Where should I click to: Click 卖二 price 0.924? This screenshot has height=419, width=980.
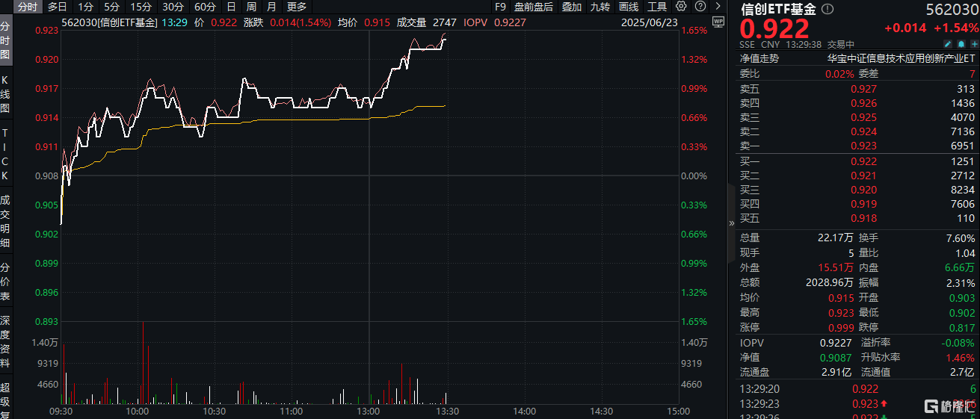pyautogui.click(x=863, y=131)
